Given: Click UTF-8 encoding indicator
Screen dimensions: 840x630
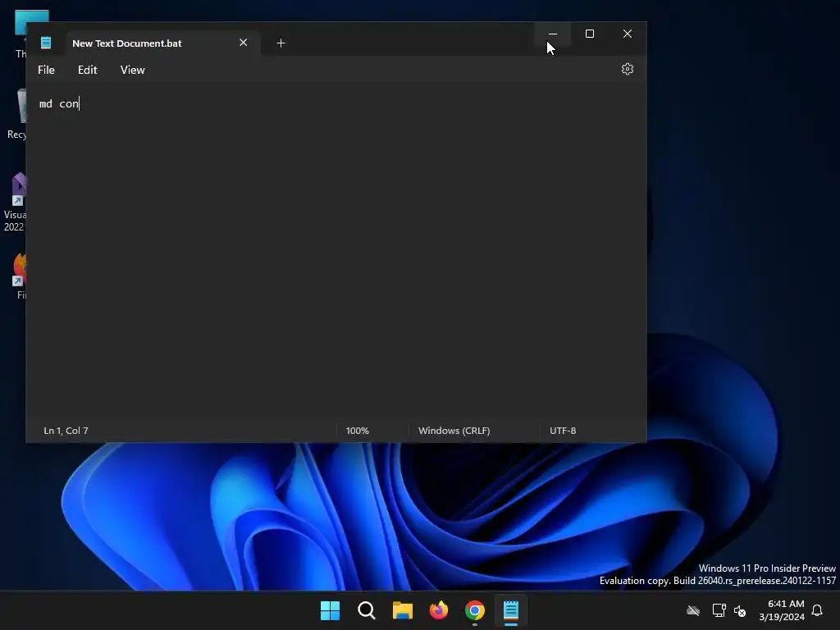Looking at the screenshot, I should 563,430.
